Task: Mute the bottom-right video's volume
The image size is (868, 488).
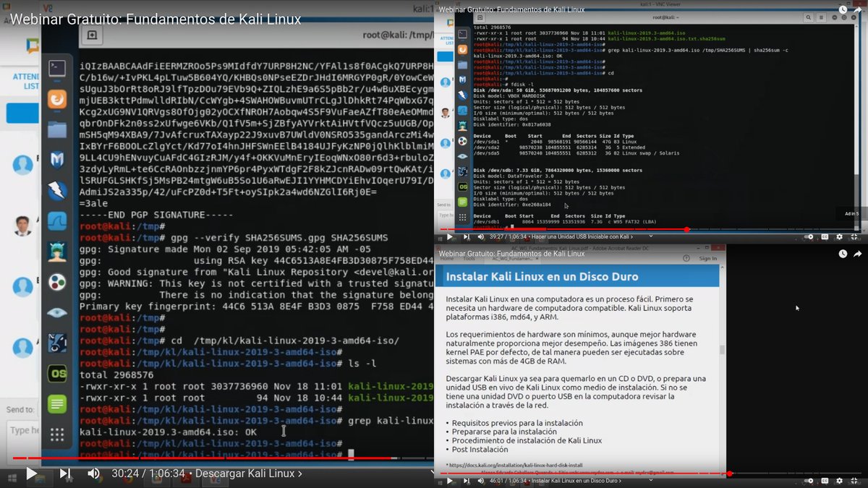Action: pos(481,480)
